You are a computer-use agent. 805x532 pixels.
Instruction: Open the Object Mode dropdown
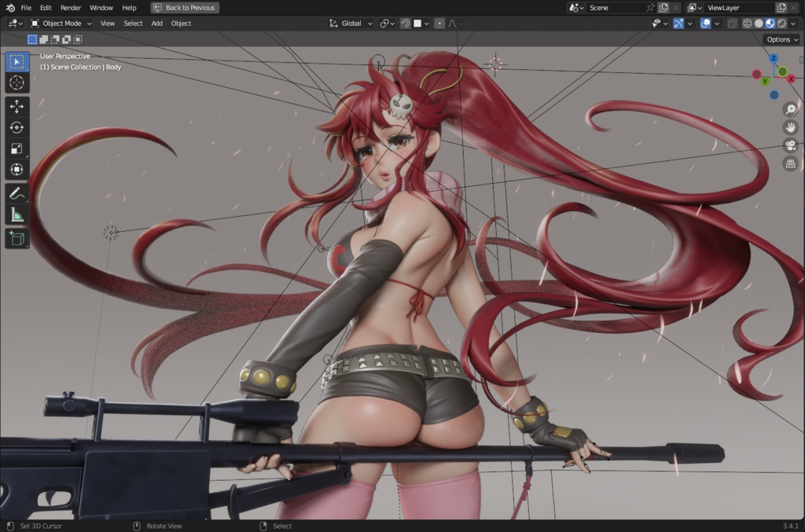tap(61, 23)
